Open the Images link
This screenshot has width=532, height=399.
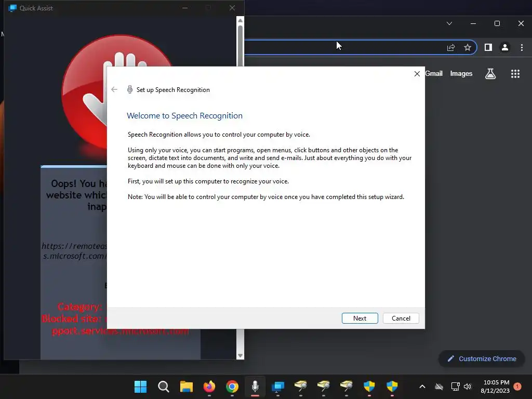coord(461,74)
